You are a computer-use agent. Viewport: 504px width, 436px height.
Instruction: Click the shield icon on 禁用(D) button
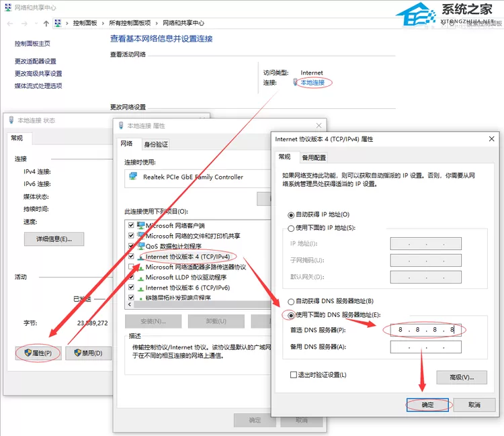(x=77, y=353)
